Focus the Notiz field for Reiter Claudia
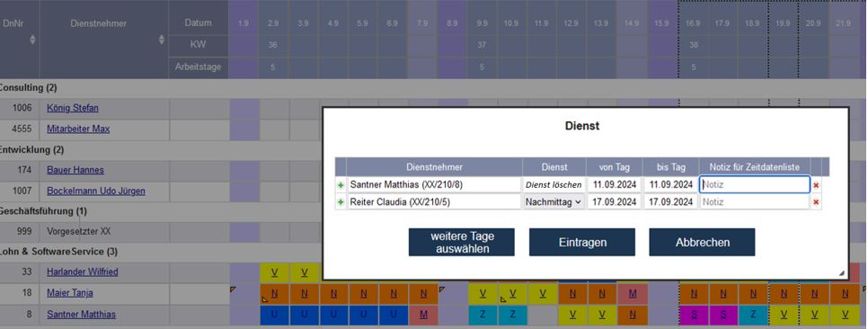868x329 pixels. tap(755, 202)
